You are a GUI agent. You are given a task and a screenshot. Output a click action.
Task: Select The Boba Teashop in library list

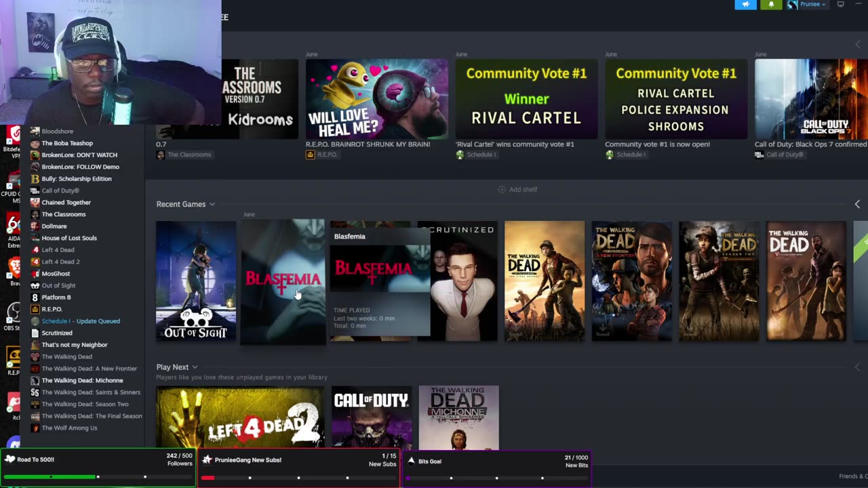(x=67, y=143)
